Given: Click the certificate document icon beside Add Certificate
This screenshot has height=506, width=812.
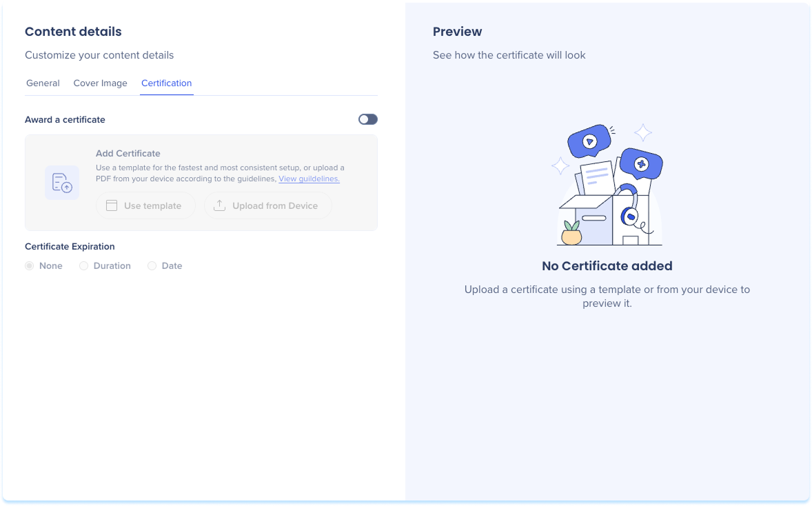Looking at the screenshot, I should click(x=62, y=183).
